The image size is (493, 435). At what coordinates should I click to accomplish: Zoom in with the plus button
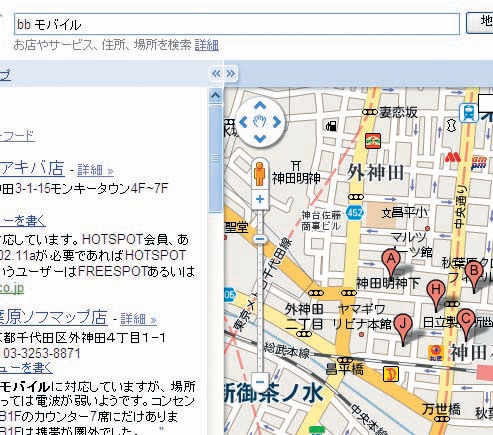pyautogui.click(x=260, y=199)
